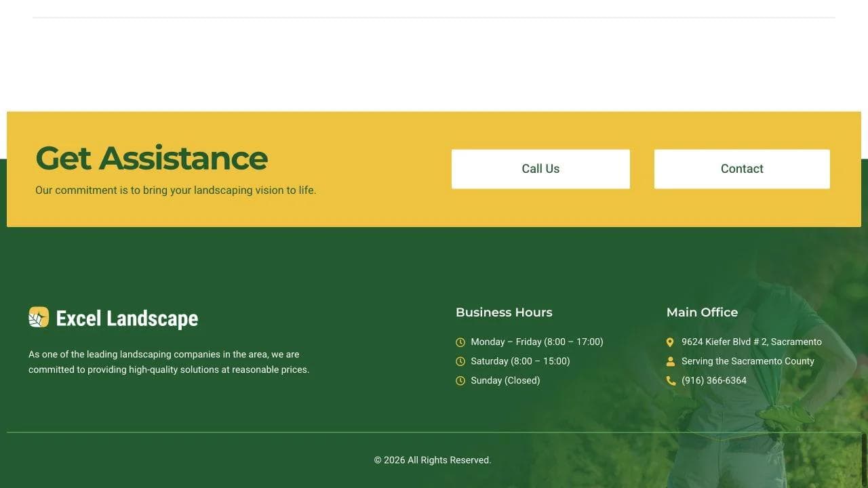Click person icon beside Serving the Sacramento County
The width and height of the screenshot is (868, 488).
pos(671,361)
